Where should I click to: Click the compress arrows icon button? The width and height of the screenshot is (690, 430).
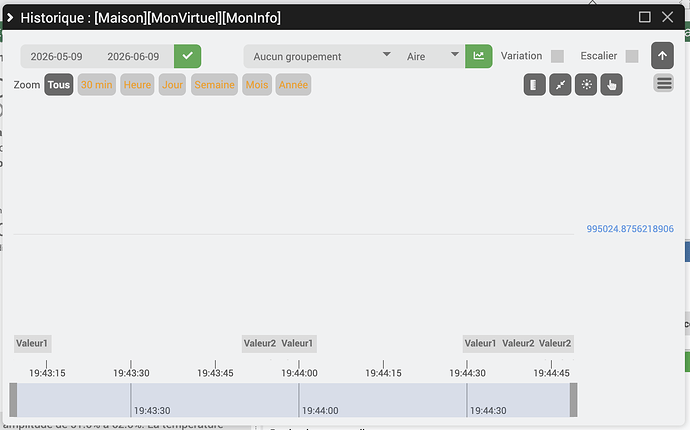pyautogui.click(x=560, y=85)
